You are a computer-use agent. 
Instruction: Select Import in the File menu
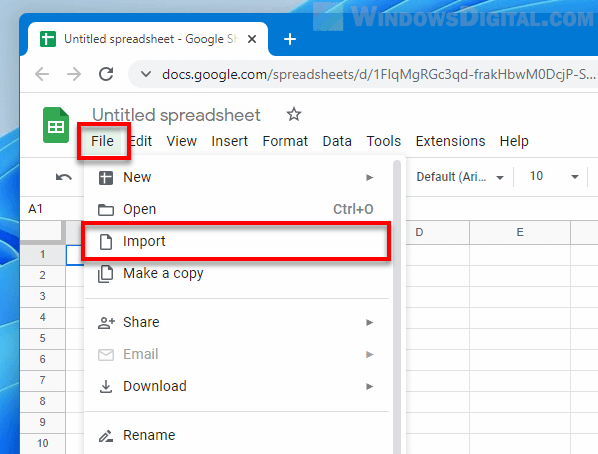click(236, 241)
